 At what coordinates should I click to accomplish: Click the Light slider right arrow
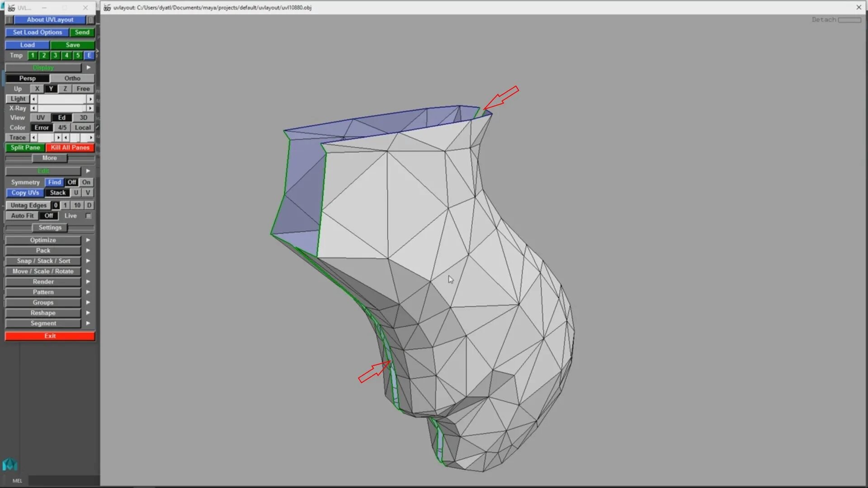pos(90,99)
